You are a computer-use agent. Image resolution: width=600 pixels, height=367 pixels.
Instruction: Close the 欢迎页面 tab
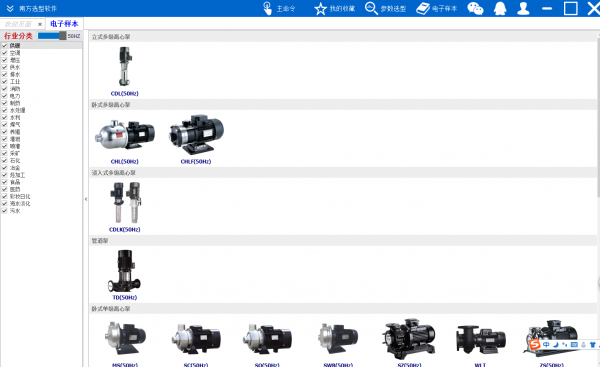click(x=40, y=24)
